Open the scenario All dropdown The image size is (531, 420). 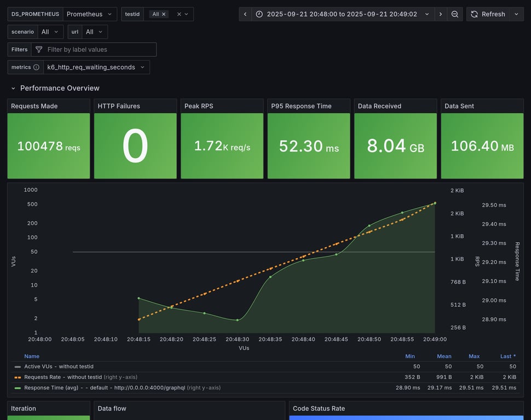pyautogui.click(x=50, y=32)
